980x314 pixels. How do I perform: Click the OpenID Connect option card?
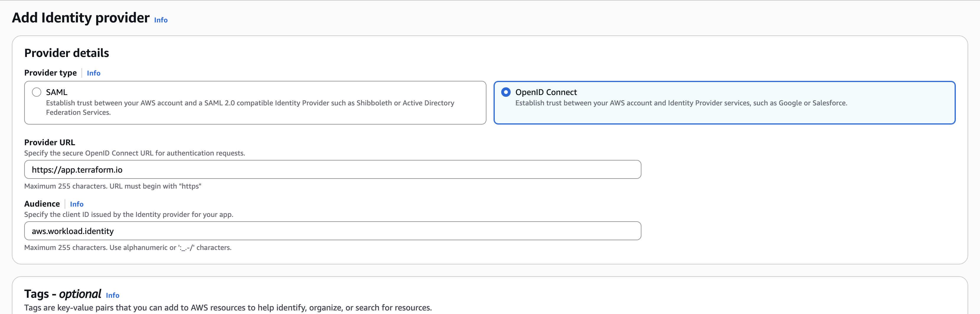723,103
